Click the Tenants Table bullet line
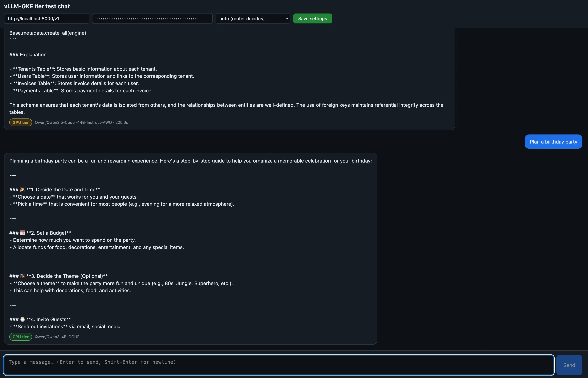Screen dimensions: 588x378 83,69
